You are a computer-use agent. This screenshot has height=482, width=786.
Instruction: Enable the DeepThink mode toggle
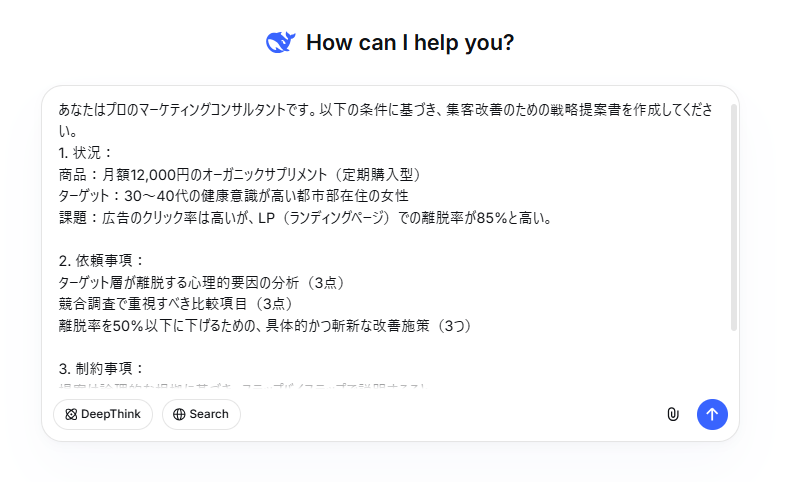point(103,414)
